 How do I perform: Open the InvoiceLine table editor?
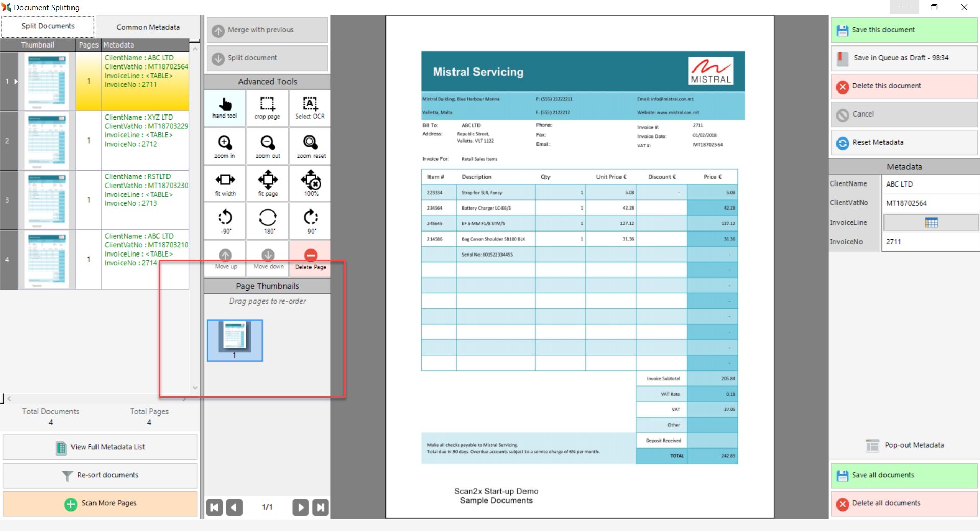click(x=930, y=223)
